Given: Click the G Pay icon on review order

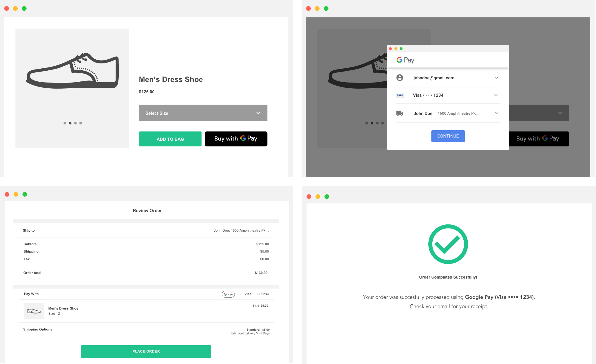Looking at the screenshot, I should [x=228, y=294].
